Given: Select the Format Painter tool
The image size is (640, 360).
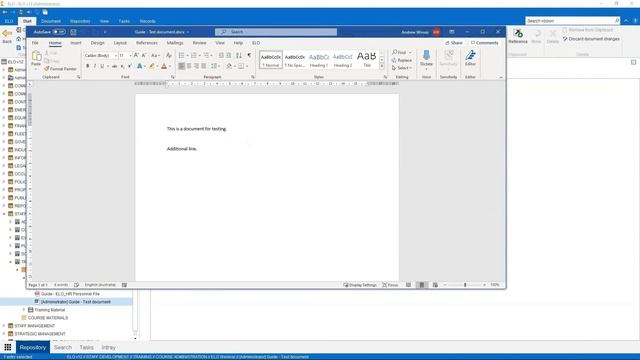Looking at the screenshot, I should pos(60,69).
